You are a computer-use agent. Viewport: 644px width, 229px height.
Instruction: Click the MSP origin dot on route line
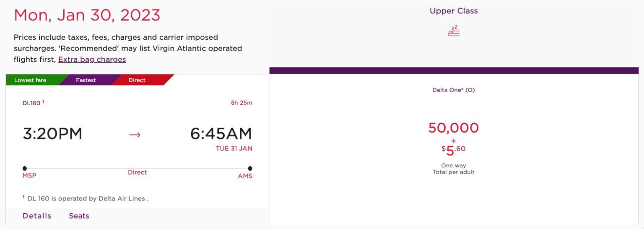[25, 168]
